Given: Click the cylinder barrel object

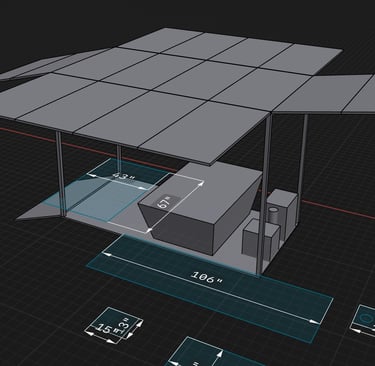Looking at the screenshot, I should [x=275, y=218].
